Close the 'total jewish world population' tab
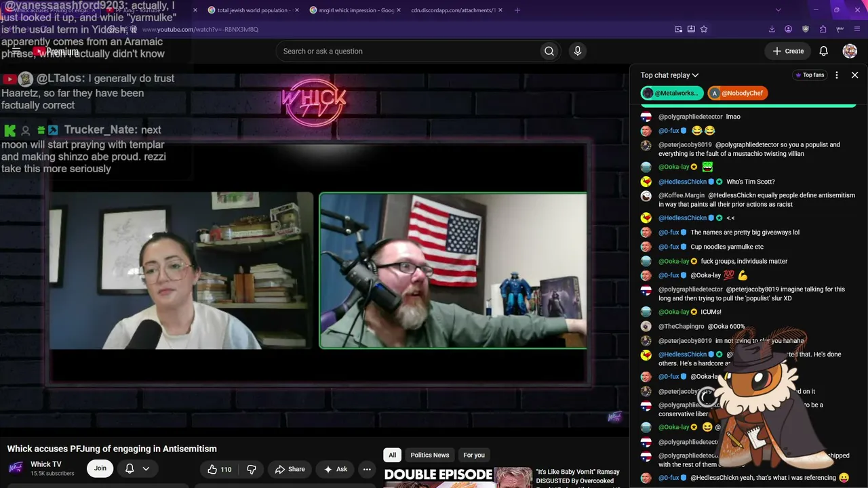This screenshot has width=868, height=488. (297, 10)
